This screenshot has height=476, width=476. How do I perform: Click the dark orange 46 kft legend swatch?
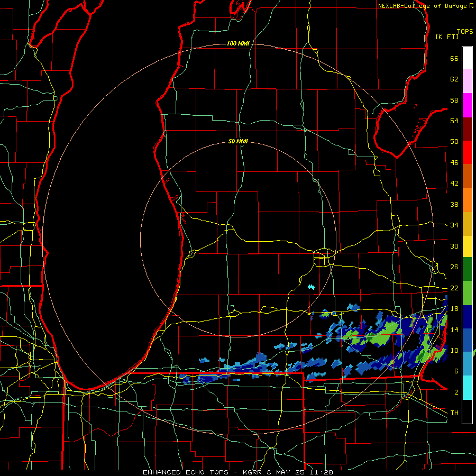click(467, 176)
